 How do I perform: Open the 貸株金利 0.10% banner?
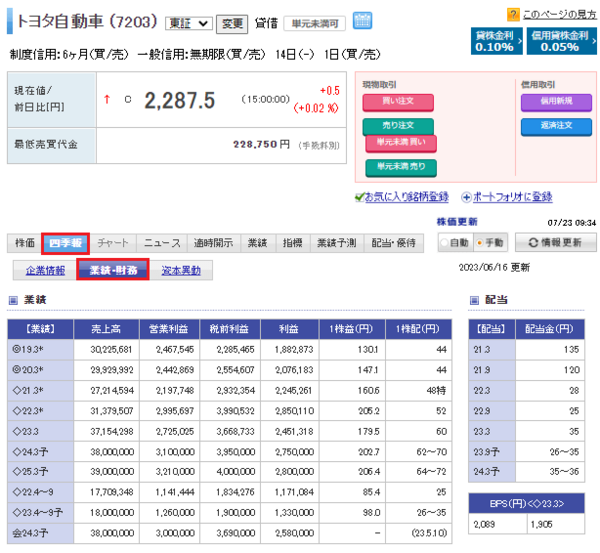point(496,41)
